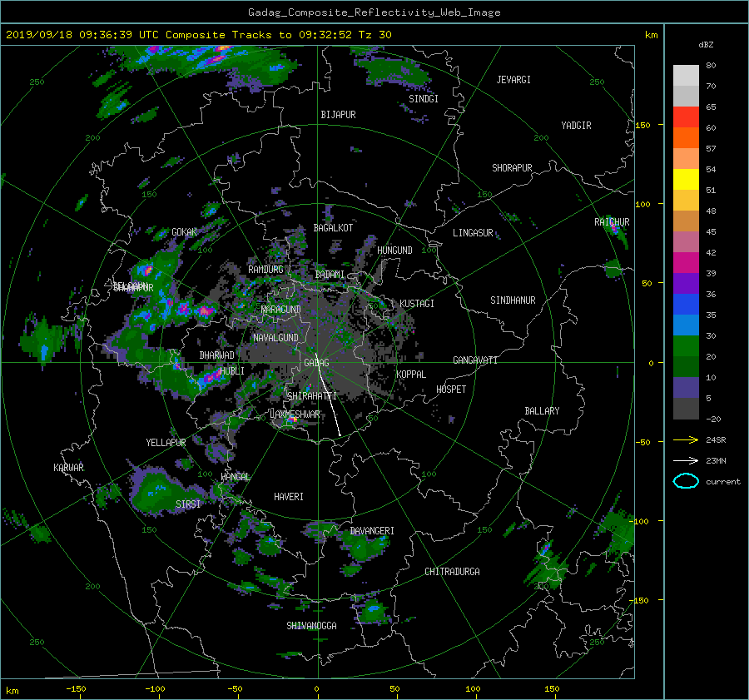This screenshot has width=749, height=700.
Task: Click the SHIRAHATTI city label
Action: [x=312, y=395]
